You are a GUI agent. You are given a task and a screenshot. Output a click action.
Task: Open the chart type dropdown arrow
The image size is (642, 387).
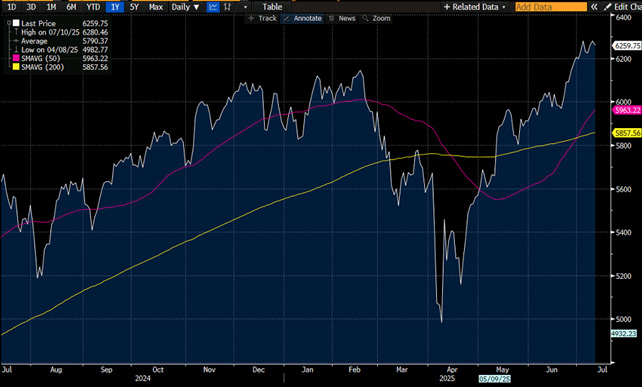click(245, 7)
